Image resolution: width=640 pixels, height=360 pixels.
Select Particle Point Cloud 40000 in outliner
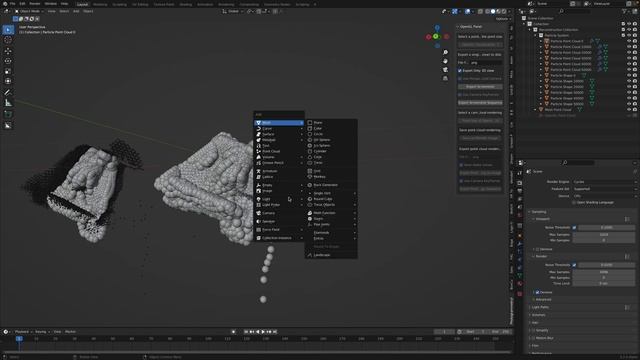[x=571, y=64]
